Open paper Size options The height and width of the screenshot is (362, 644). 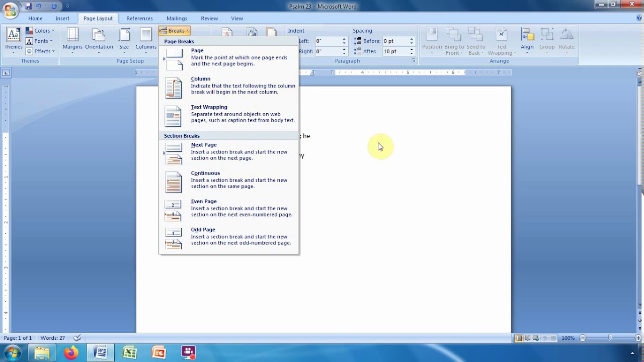point(124,41)
